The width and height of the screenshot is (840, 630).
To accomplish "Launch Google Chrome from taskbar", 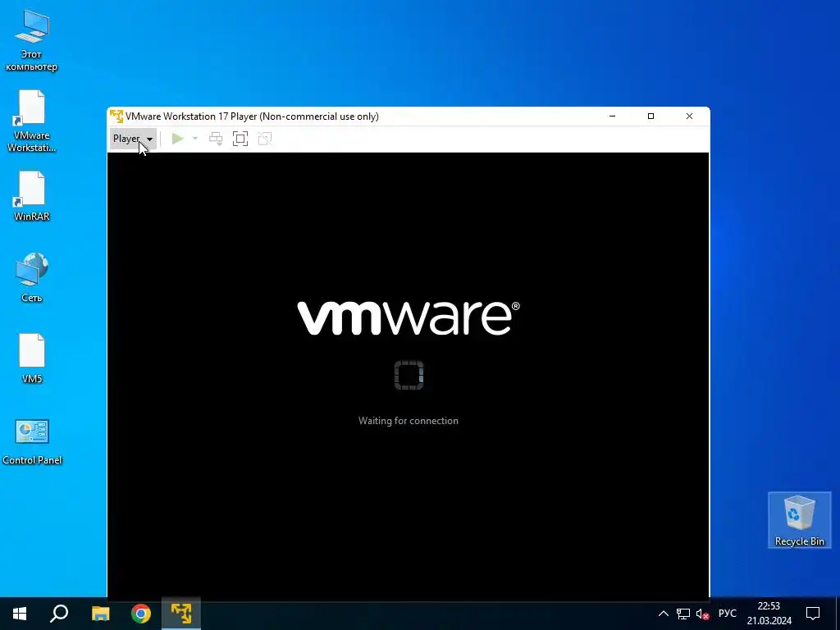I will (141, 614).
